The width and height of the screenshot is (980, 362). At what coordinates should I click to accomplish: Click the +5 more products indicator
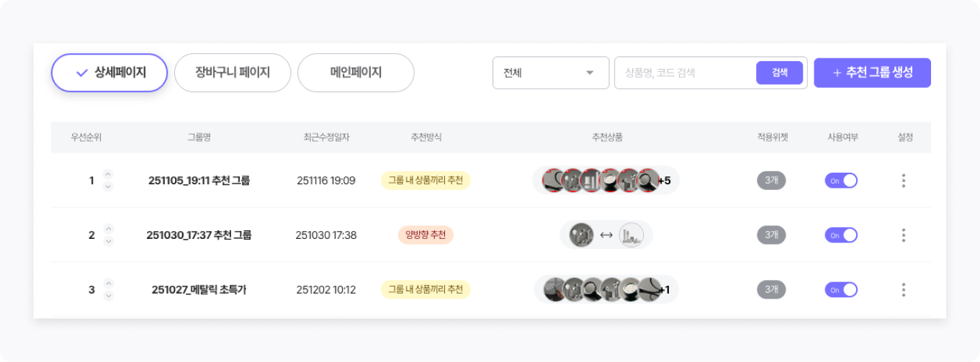coord(664,181)
